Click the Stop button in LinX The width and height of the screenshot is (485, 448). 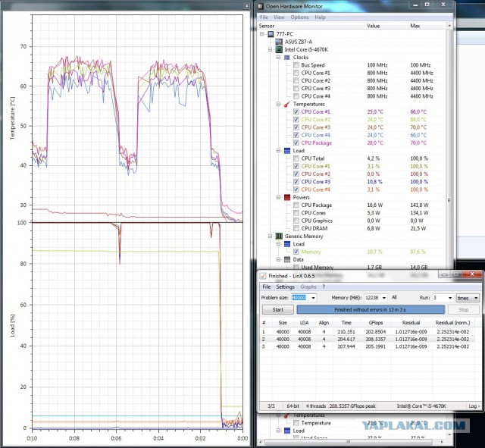click(x=463, y=310)
